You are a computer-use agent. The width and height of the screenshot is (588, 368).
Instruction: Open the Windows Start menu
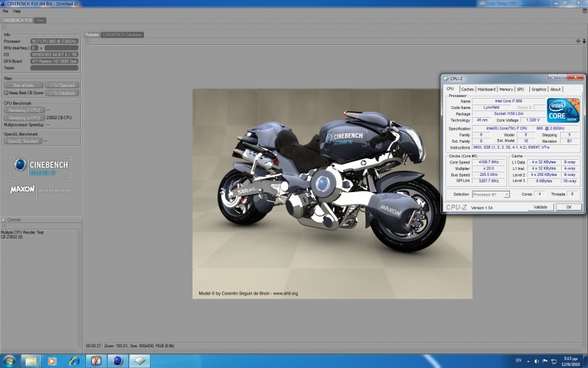point(9,361)
